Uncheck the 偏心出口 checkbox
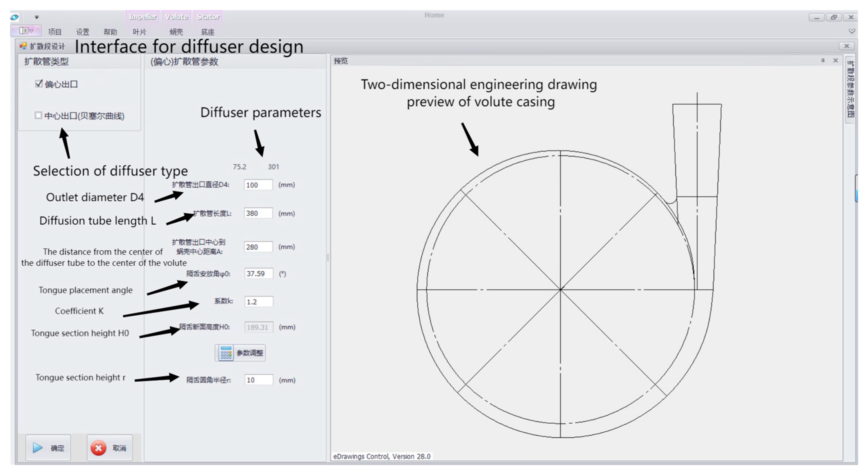The height and width of the screenshot is (475, 868). pyautogui.click(x=39, y=84)
